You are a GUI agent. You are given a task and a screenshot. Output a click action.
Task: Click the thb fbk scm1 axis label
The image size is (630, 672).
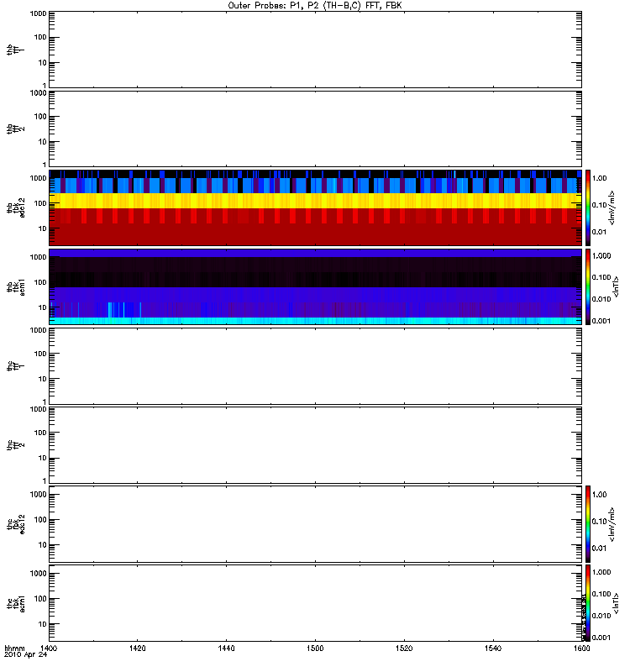(x=15, y=286)
